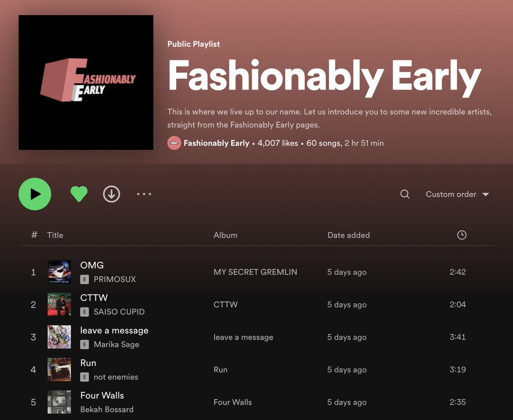
Task: Click the 2:35 duration of Four Walls
Action: tap(457, 402)
